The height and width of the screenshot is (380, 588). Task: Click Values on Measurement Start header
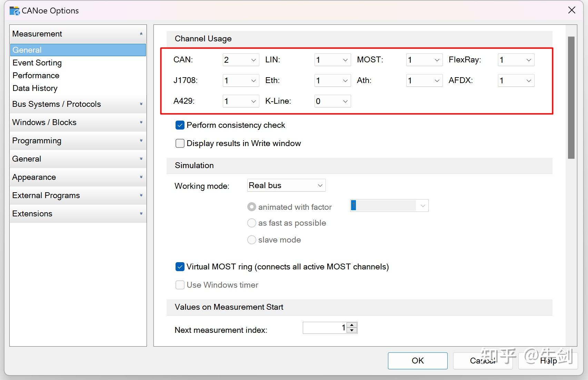pyautogui.click(x=359, y=307)
